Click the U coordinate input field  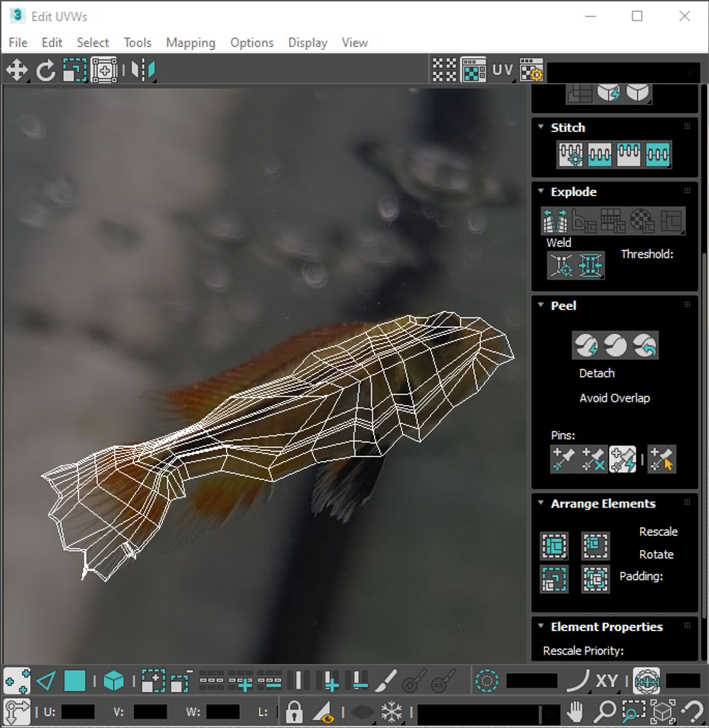point(78,712)
